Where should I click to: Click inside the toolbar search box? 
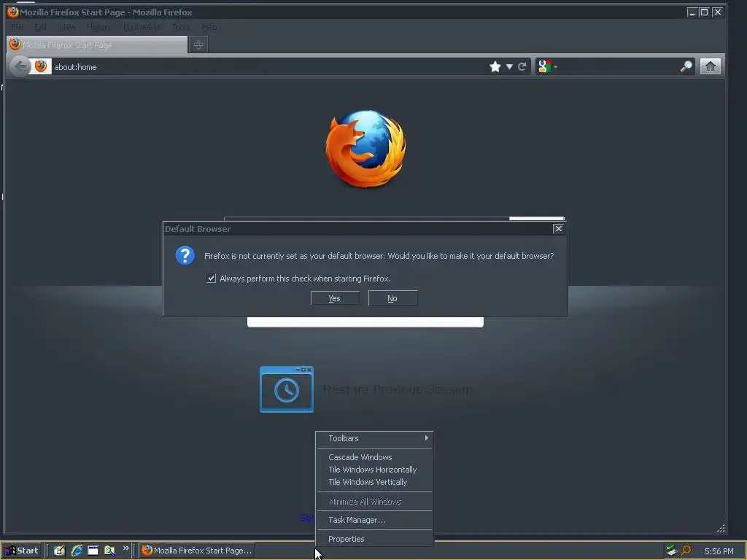619,66
